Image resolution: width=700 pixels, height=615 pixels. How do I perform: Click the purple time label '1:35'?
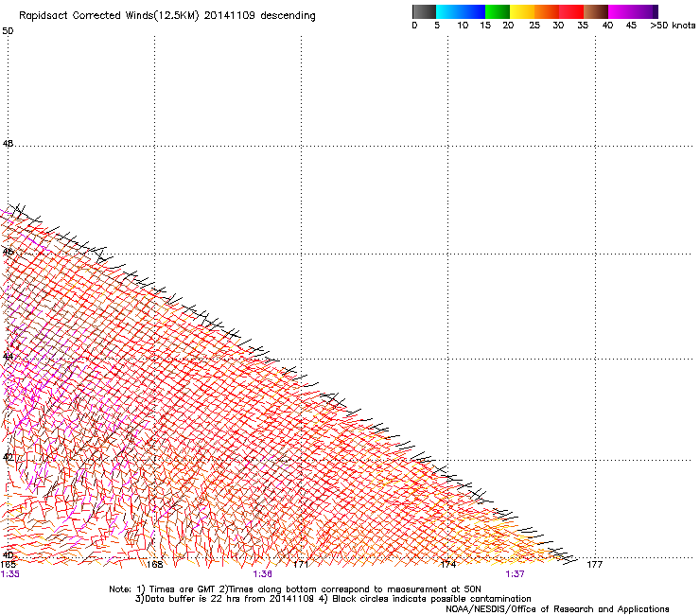[9, 574]
